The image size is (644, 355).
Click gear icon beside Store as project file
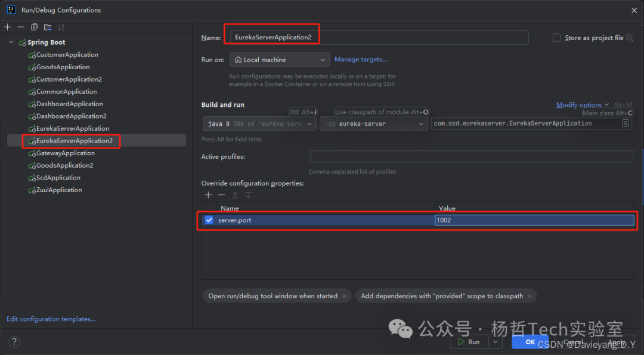[629, 38]
